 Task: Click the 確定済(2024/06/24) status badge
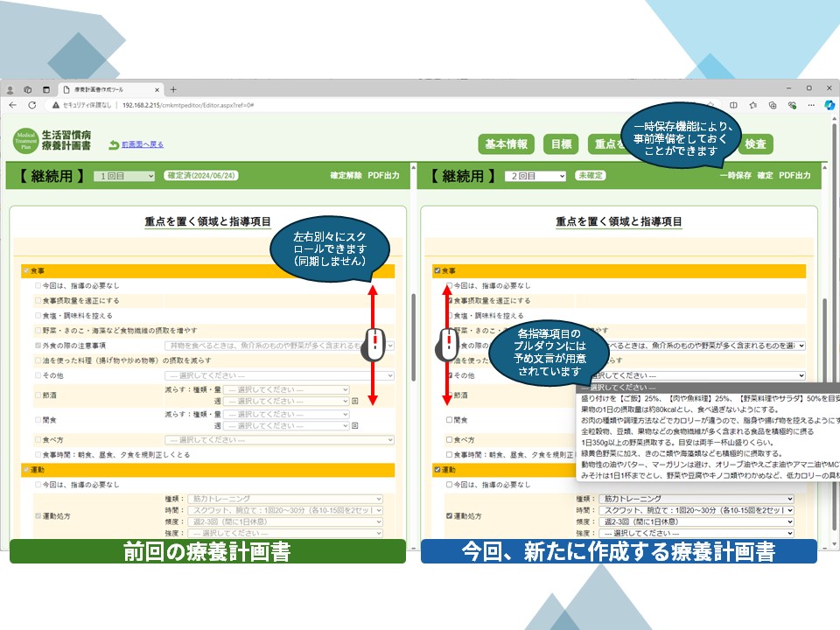(201, 176)
